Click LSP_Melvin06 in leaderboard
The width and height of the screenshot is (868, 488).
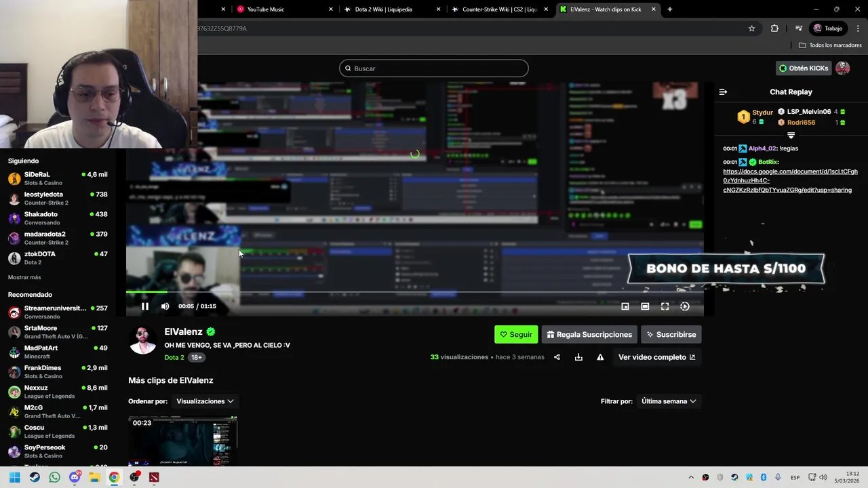(x=809, y=112)
